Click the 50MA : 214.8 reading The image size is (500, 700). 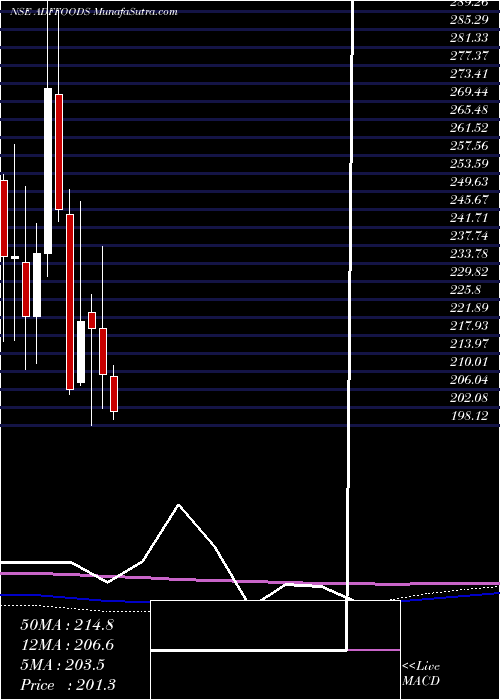pos(67,625)
